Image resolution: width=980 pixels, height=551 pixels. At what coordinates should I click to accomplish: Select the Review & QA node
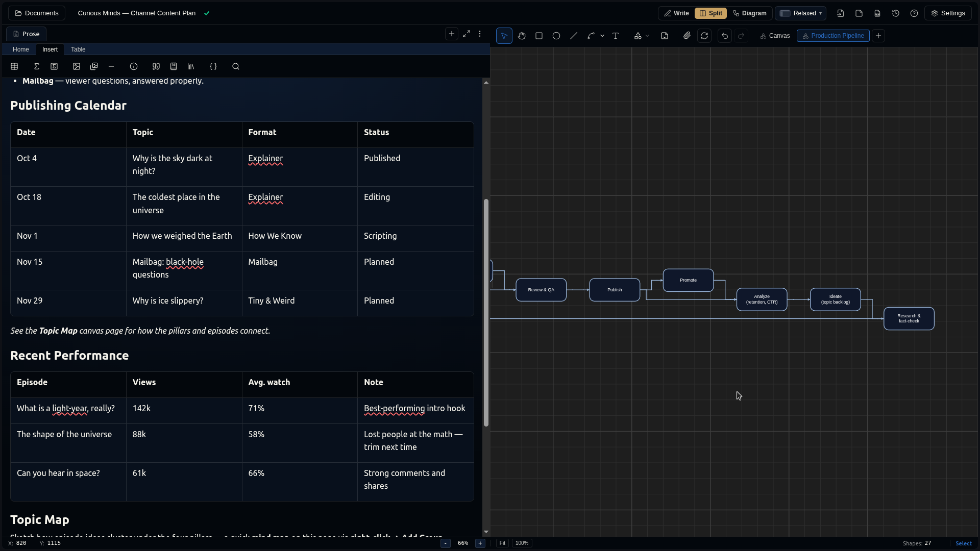click(541, 290)
